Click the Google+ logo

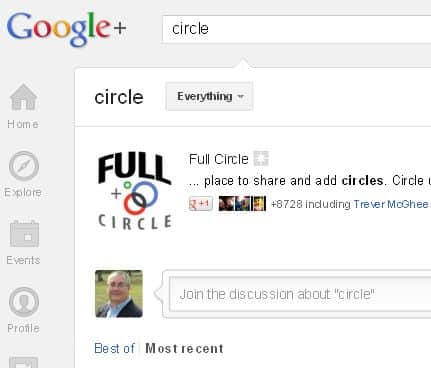(66, 28)
